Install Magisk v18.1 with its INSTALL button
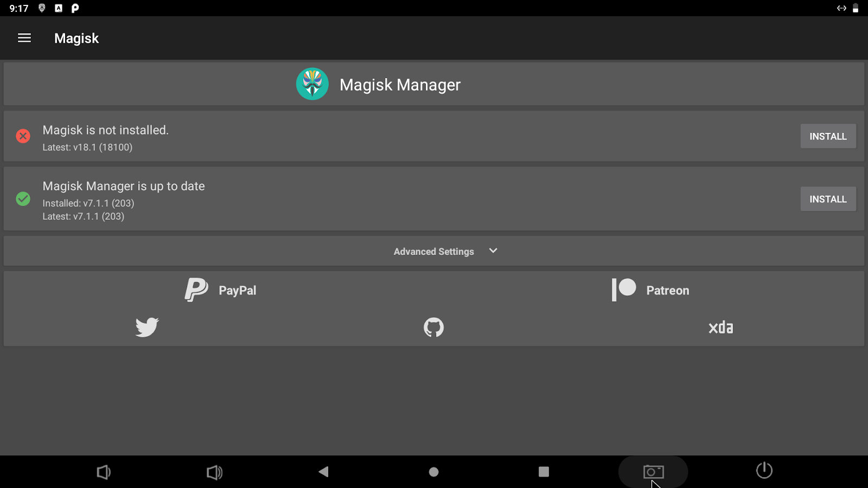The image size is (868, 488). tap(828, 136)
